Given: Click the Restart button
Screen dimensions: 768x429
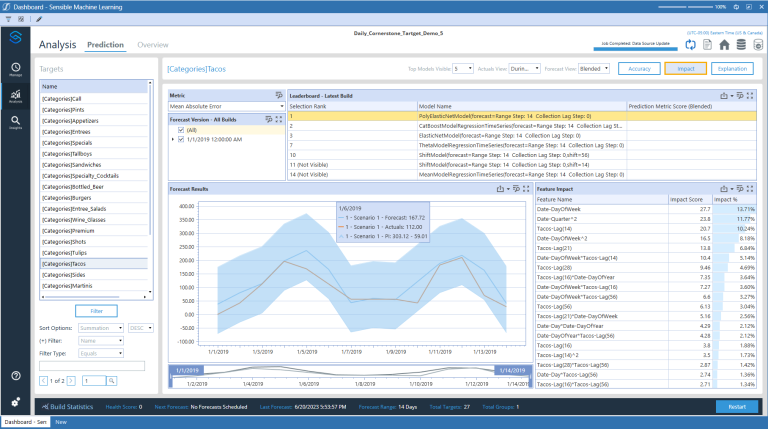Looking at the screenshot, I should tap(737, 407).
